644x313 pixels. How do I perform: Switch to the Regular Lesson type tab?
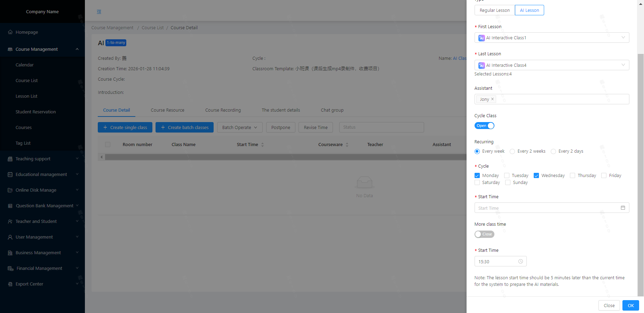click(x=494, y=10)
